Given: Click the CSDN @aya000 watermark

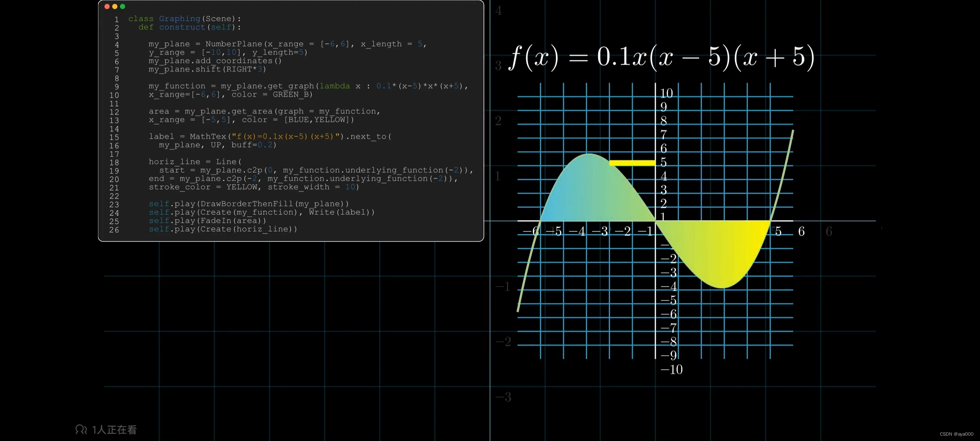Looking at the screenshot, I should coord(956,434).
